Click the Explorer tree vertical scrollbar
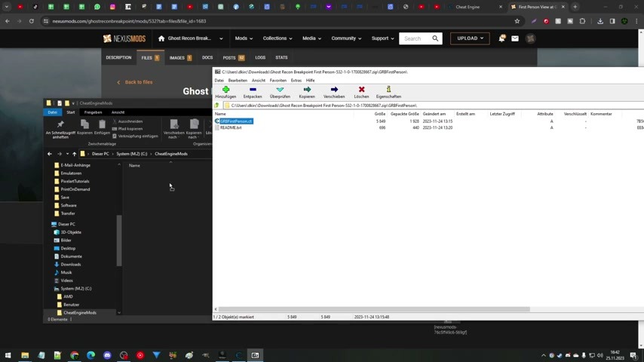The image size is (644, 362). tap(119, 240)
